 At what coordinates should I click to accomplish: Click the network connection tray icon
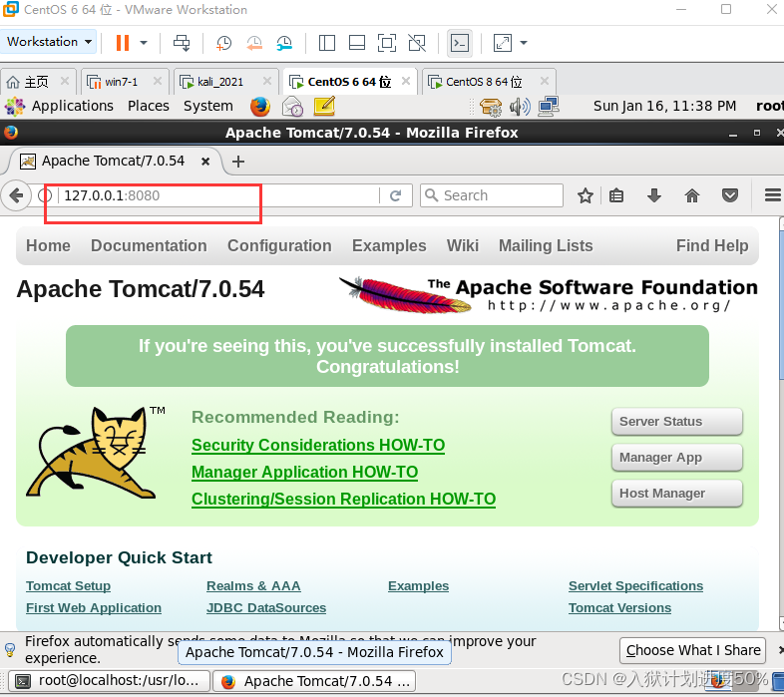pyautogui.click(x=549, y=107)
